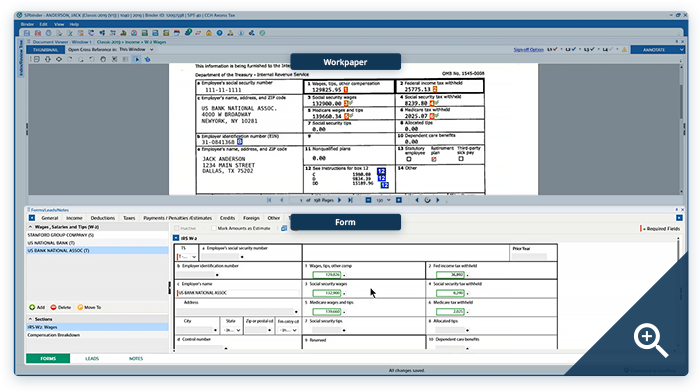Click the Delete icon under the W-2 list
This screenshot has width=700, height=392.
point(53,307)
